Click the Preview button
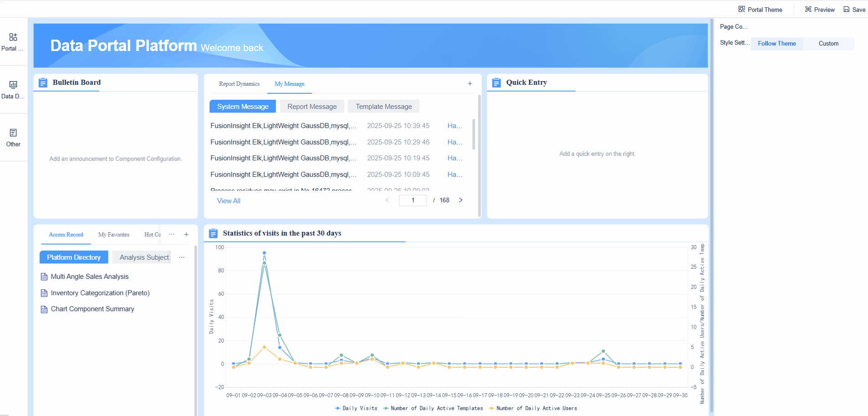 820,10
